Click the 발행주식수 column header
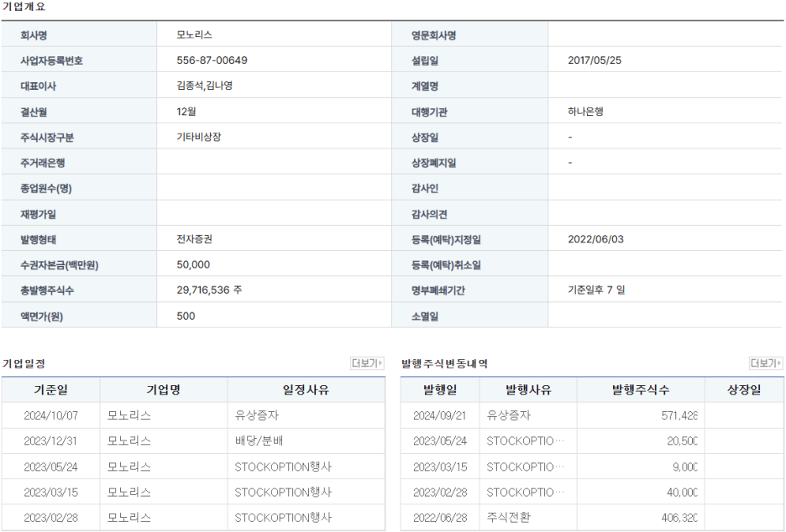This screenshot has width=786, height=532. coord(641,389)
